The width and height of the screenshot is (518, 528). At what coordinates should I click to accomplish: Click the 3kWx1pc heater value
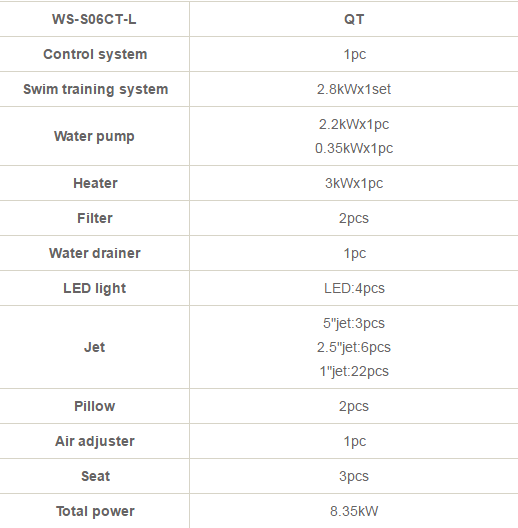click(354, 183)
